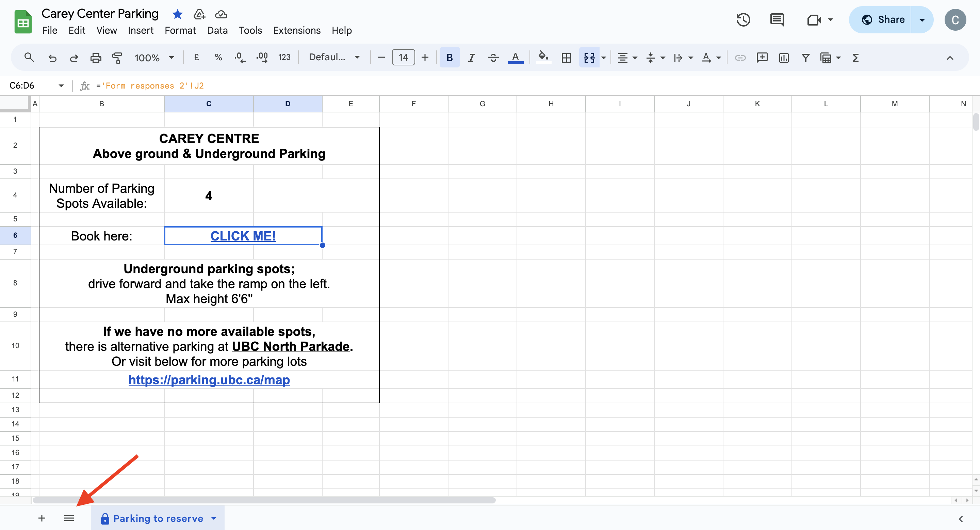The height and width of the screenshot is (530, 980).
Task: Click the borders grid icon
Action: (x=566, y=58)
